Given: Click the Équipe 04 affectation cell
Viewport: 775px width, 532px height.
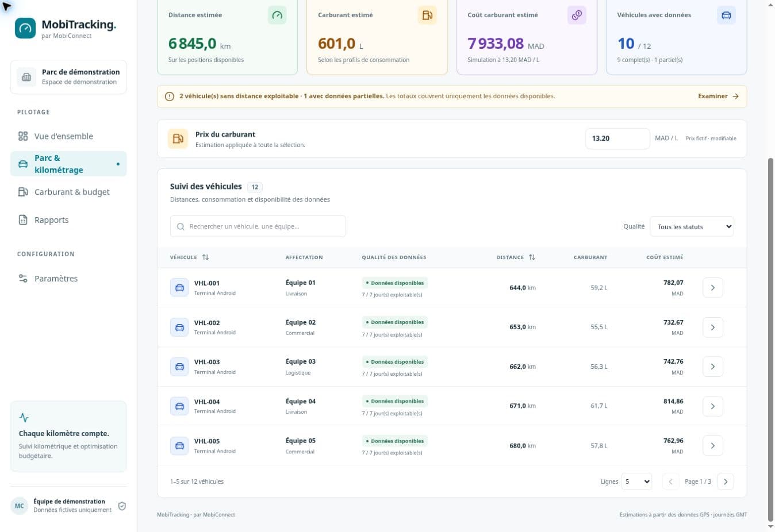Looking at the screenshot, I should tap(301, 406).
